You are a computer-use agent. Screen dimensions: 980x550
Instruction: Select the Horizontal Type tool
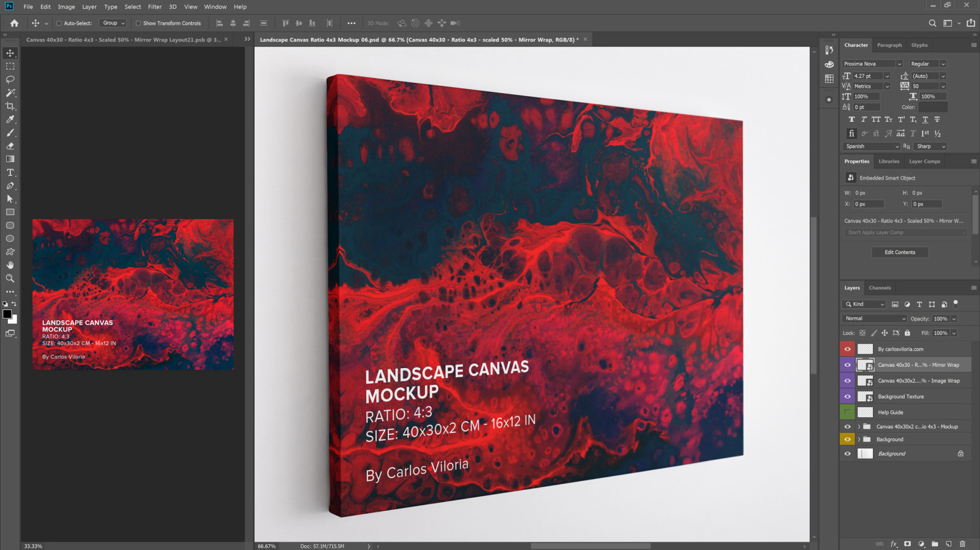pos(10,173)
